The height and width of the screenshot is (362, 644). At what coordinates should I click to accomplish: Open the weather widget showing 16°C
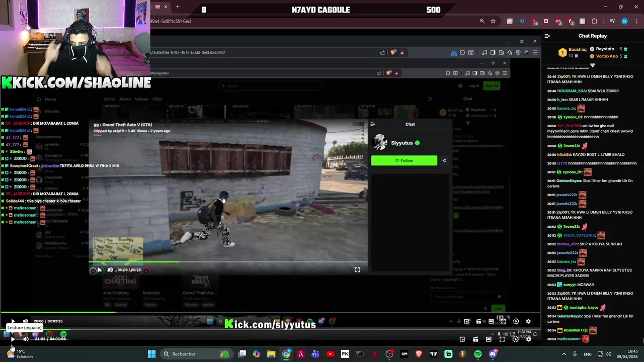point(19,354)
